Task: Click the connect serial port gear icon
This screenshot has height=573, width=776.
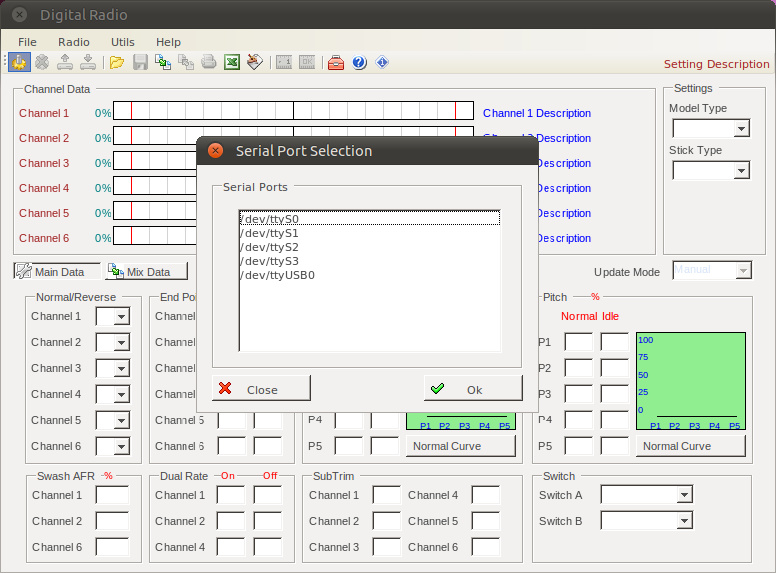Action: [19, 62]
